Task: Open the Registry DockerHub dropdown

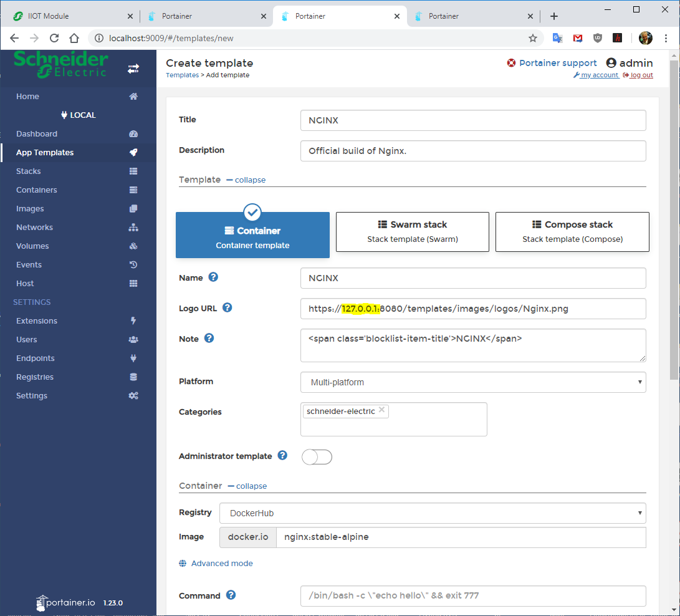Action: click(433, 513)
